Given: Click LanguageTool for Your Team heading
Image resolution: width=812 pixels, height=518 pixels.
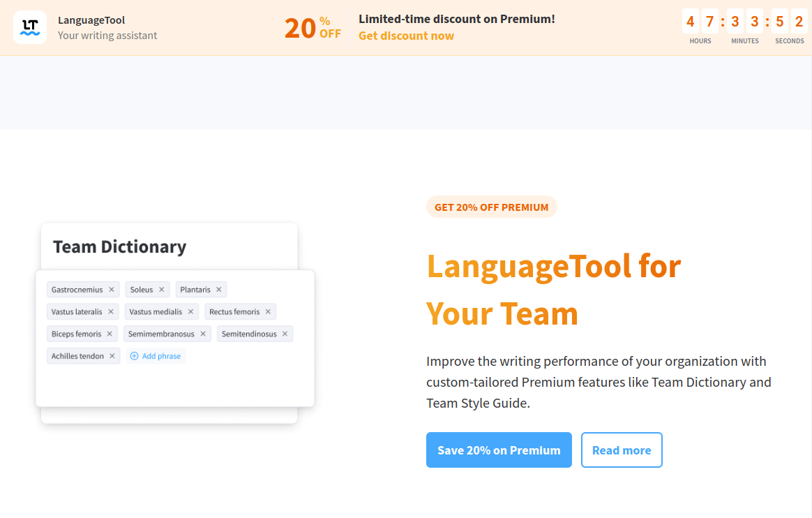Looking at the screenshot, I should click(x=554, y=290).
